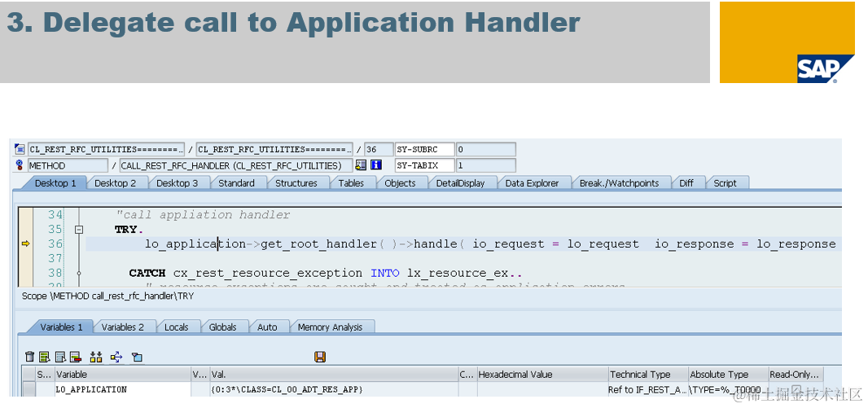Click the METHOD event type field

pos(68,165)
